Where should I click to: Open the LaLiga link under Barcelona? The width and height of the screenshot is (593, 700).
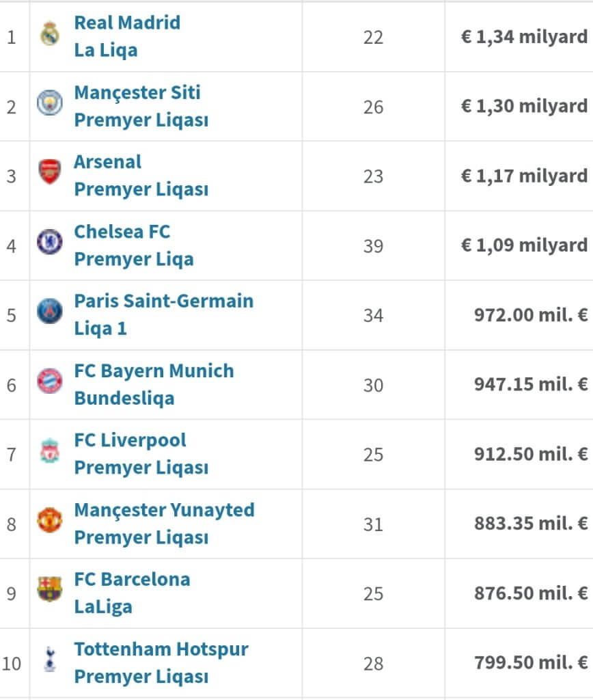tap(103, 606)
